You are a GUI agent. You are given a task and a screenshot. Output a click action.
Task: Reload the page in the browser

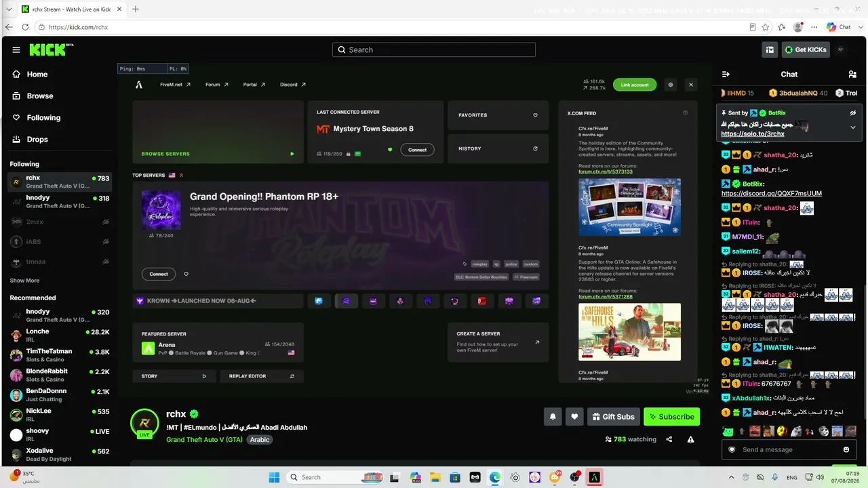pos(25,27)
